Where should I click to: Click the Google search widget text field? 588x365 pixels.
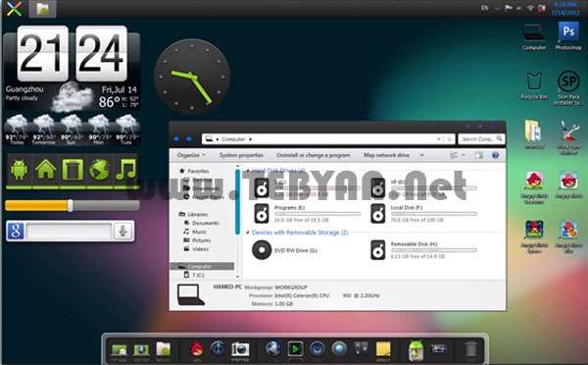click(x=69, y=231)
